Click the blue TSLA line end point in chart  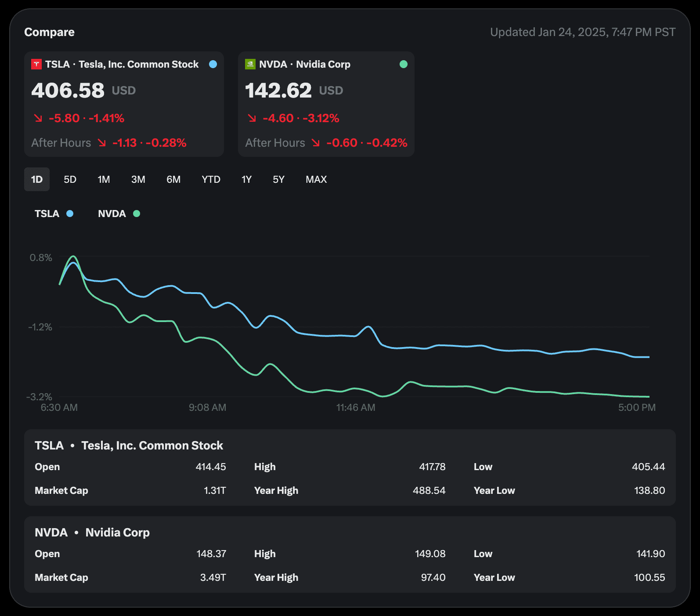[x=649, y=357]
